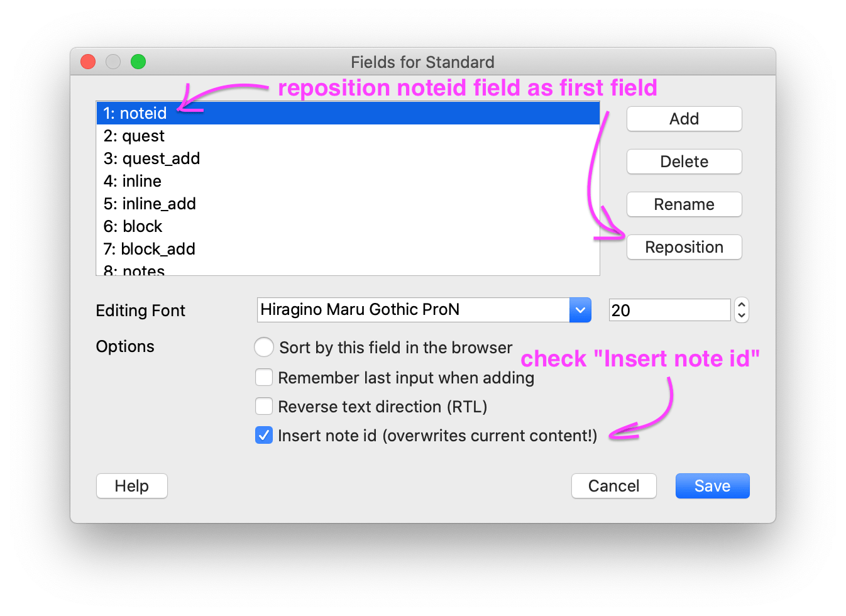Pick the inline_add field
Screen dimensions: 846x616
(150, 204)
